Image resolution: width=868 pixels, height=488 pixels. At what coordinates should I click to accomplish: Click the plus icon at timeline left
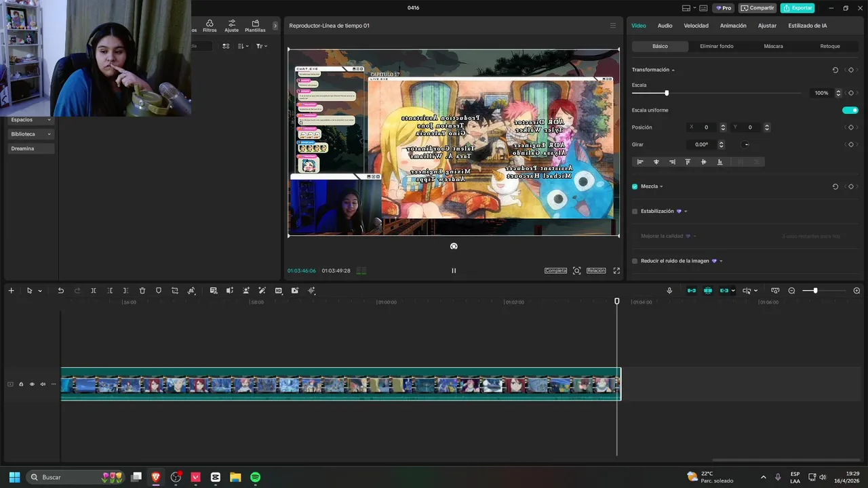tap(11, 291)
